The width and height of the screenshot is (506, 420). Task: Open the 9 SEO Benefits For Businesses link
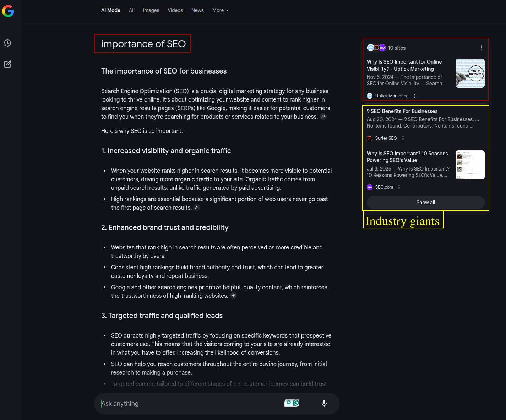click(402, 111)
